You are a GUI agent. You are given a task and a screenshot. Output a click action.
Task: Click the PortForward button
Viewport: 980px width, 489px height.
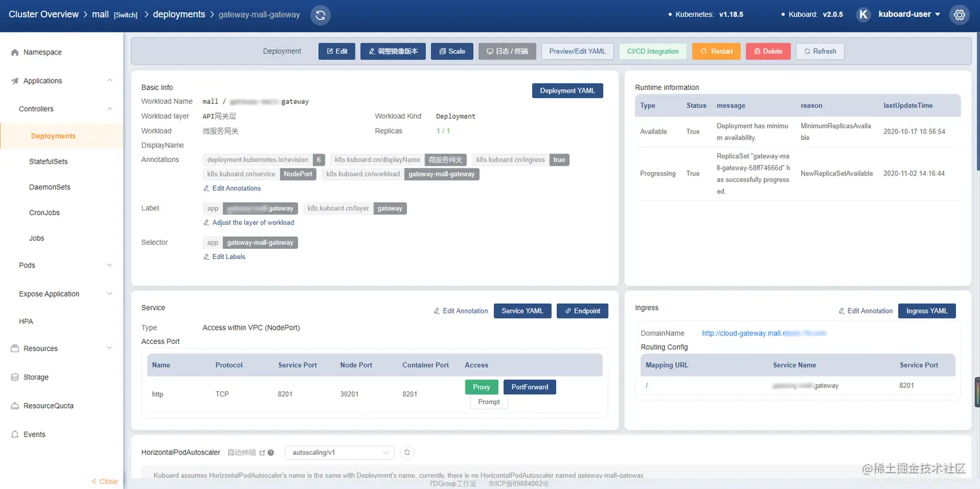click(530, 387)
